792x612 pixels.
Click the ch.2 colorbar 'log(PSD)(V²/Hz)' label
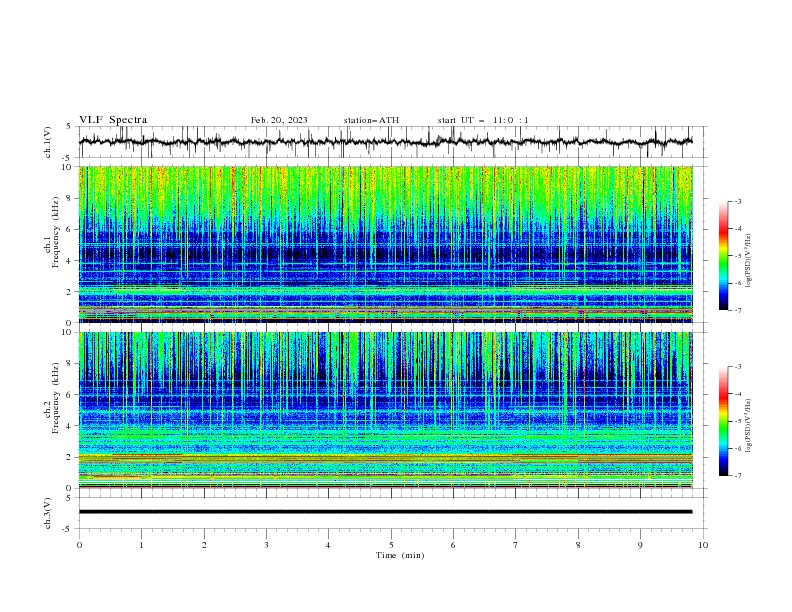(x=748, y=426)
